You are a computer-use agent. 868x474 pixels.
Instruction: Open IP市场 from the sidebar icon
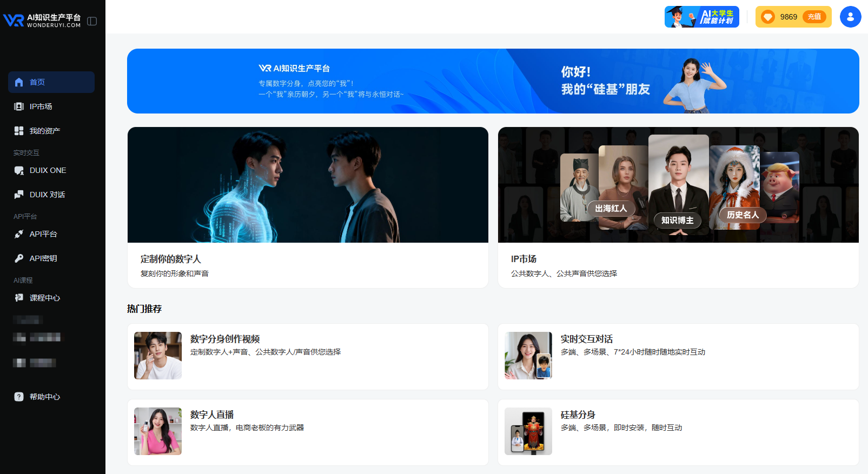pyautogui.click(x=19, y=106)
